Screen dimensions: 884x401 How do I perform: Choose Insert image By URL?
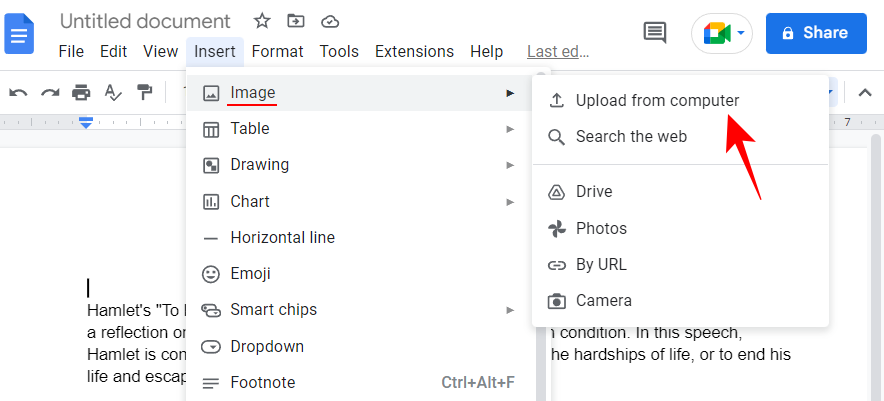680,265
